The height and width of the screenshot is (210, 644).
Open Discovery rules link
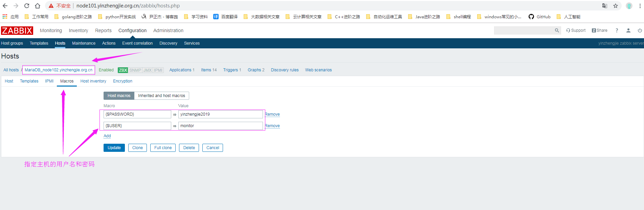click(x=285, y=70)
